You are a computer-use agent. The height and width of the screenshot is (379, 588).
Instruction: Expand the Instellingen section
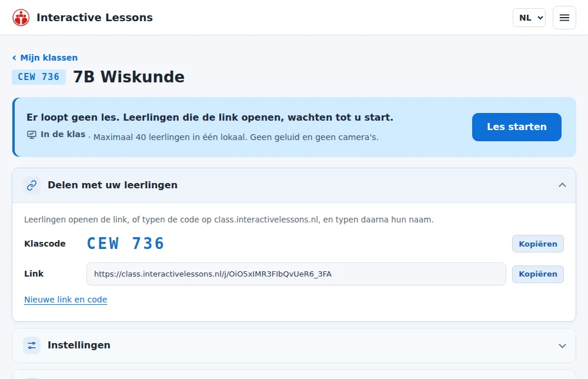[562, 345]
